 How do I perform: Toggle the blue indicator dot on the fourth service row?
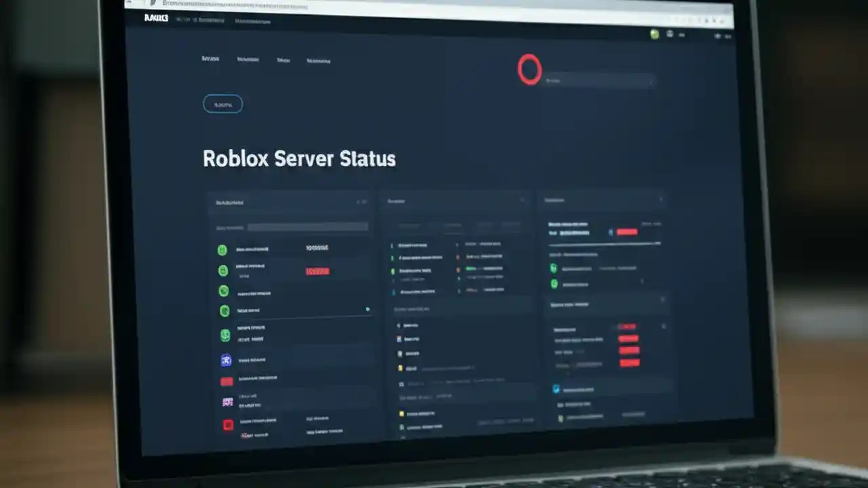(368, 309)
